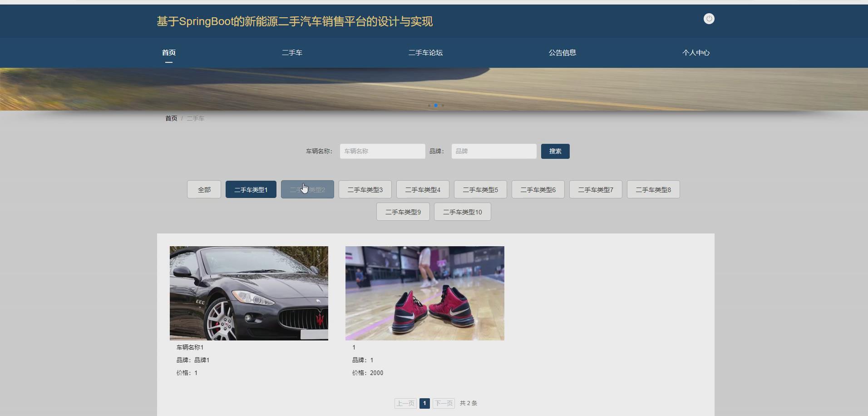Focus the 品牌 search field

coord(494,151)
